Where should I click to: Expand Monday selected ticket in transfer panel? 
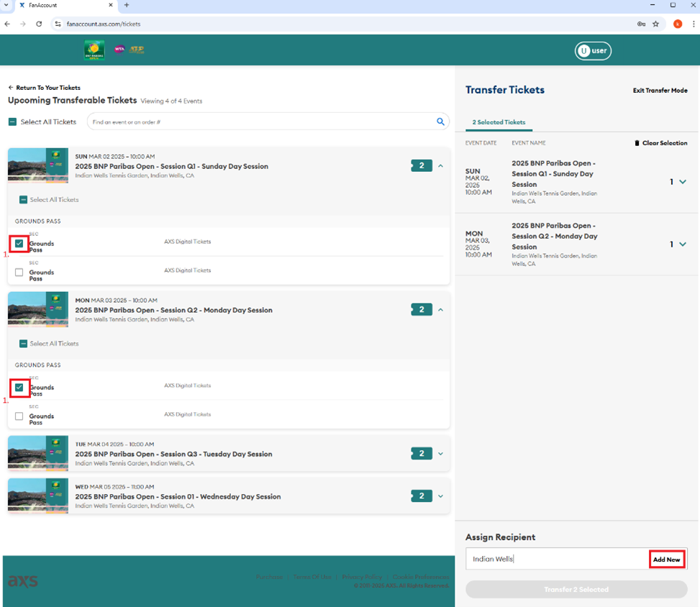(683, 244)
